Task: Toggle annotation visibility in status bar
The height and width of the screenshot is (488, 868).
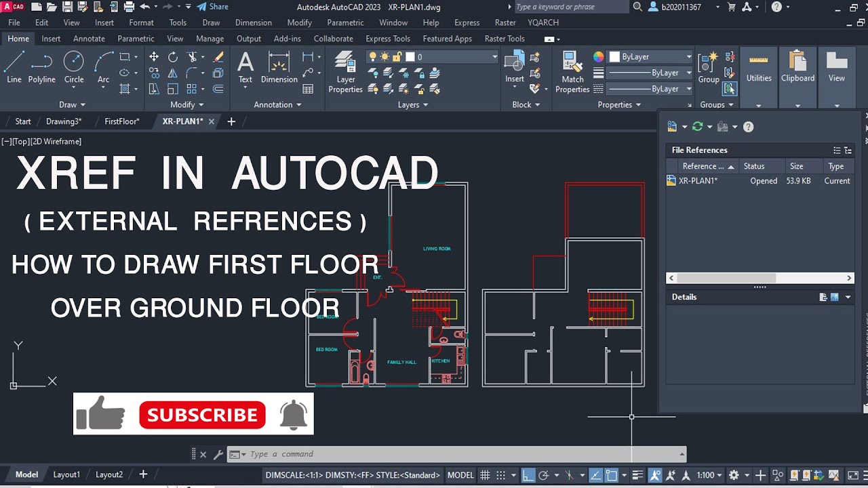Action: point(655,475)
